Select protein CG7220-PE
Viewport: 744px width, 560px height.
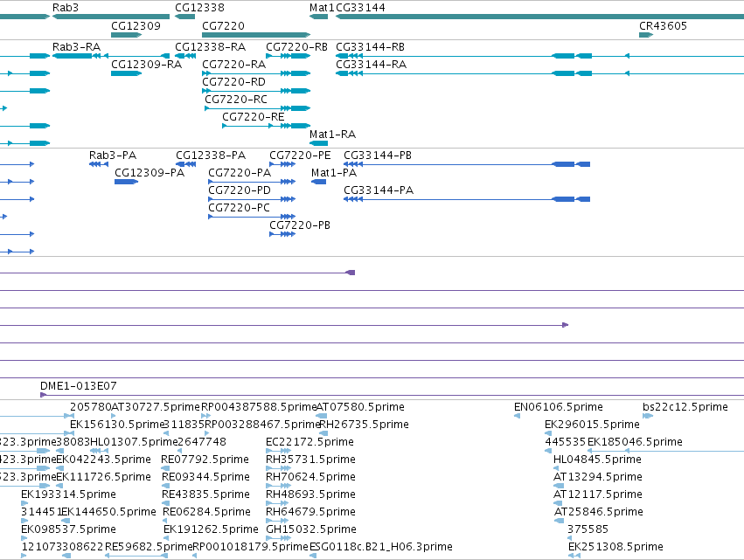(300, 155)
